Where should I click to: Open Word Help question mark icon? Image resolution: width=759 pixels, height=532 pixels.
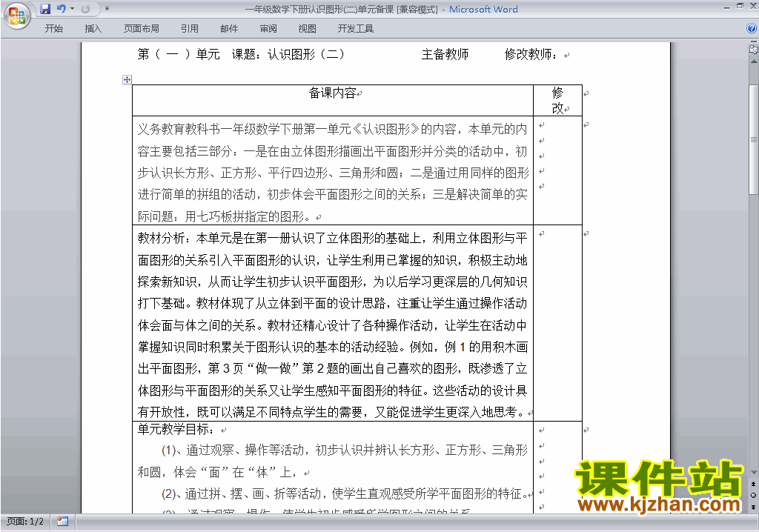[752, 29]
